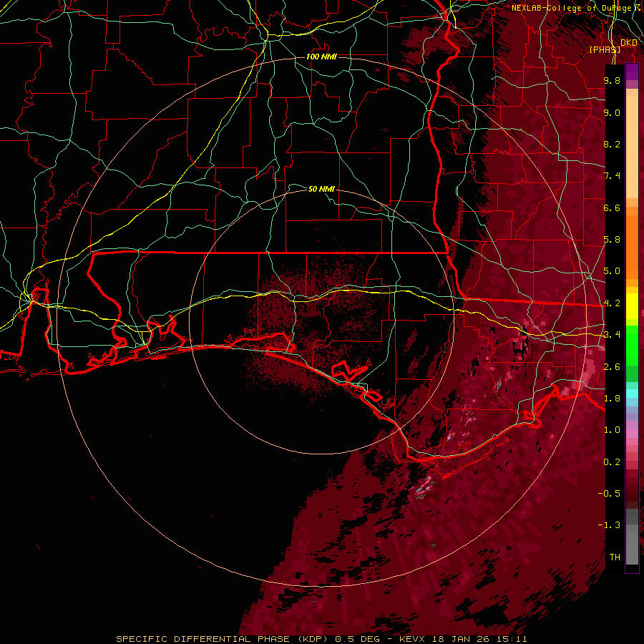Click the 4.2 value on color scale

[x=612, y=303]
